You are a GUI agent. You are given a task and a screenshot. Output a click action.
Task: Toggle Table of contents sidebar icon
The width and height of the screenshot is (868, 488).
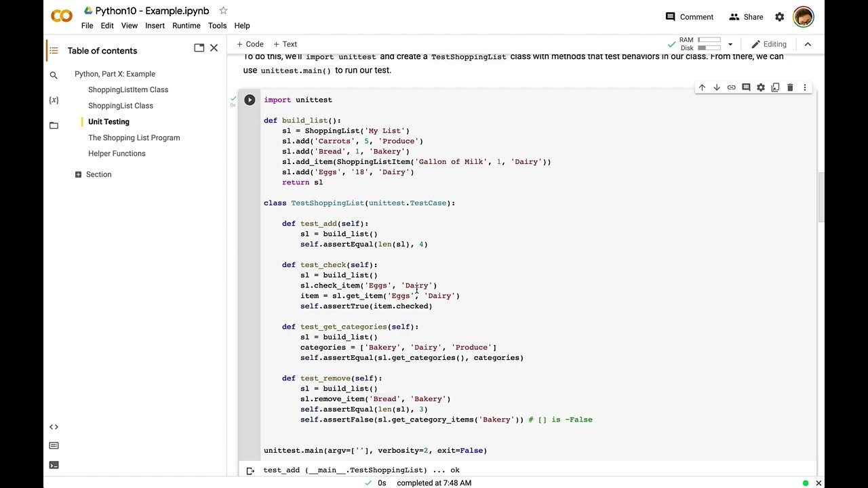coord(54,50)
